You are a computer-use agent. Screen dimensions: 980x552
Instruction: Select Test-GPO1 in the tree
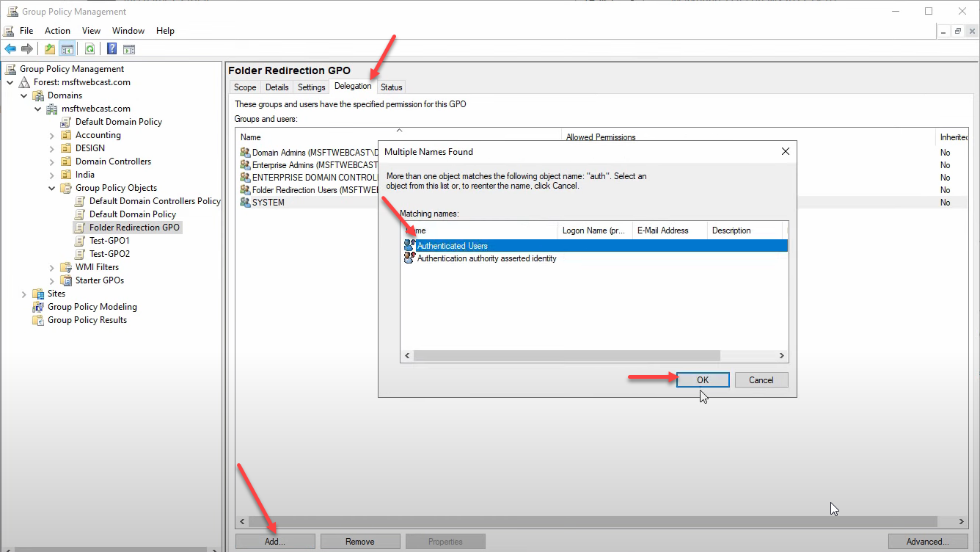click(109, 241)
